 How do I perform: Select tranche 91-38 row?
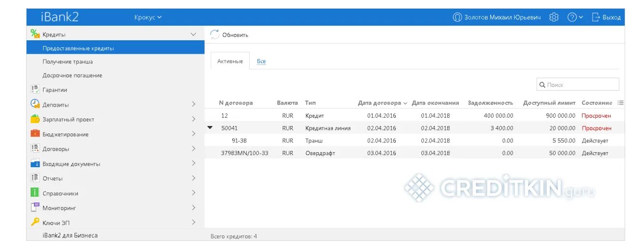[415, 141]
